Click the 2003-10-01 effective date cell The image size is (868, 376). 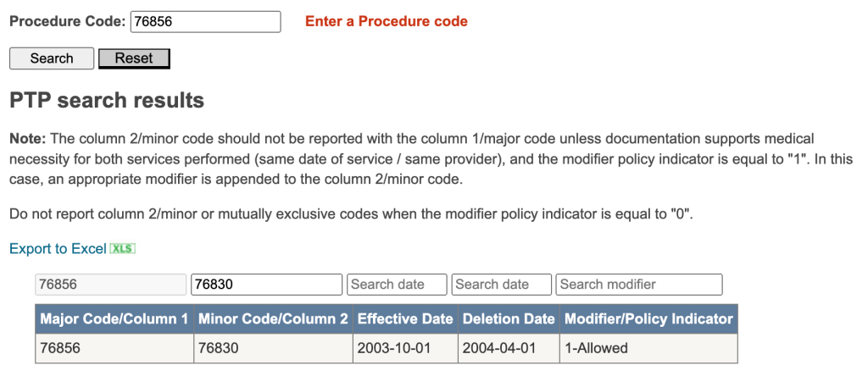(x=405, y=348)
